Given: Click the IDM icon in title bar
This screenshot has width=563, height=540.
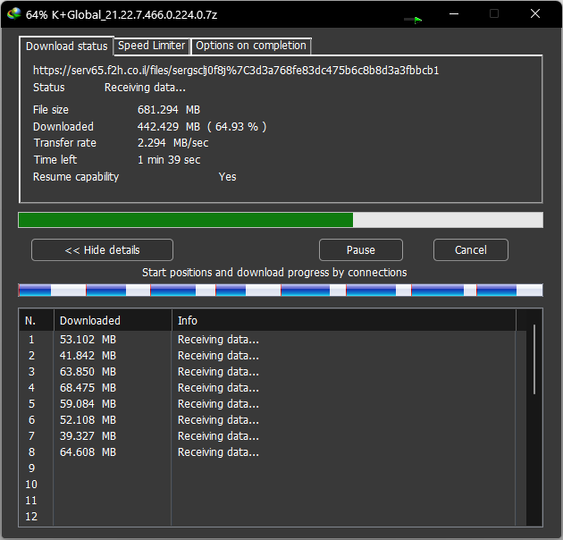Looking at the screenshot, I should tap(14, 14).
